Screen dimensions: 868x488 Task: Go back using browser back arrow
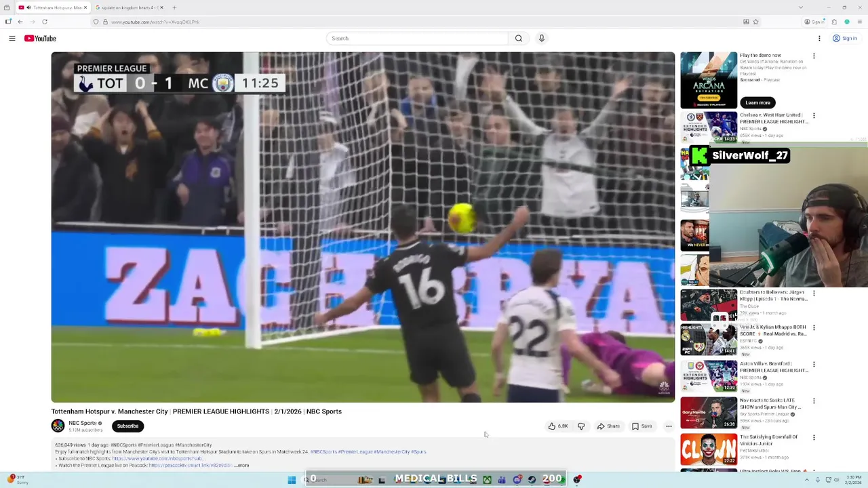click(20, 22)
